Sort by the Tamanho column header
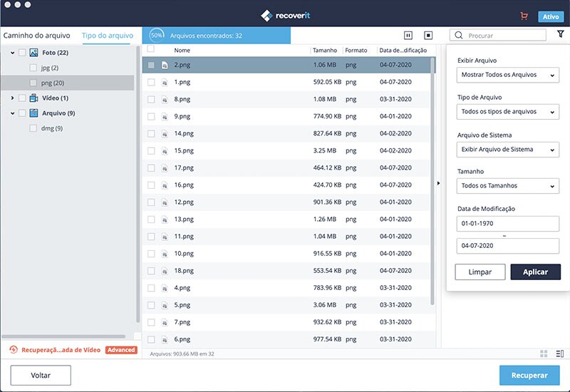 [325, 50]
